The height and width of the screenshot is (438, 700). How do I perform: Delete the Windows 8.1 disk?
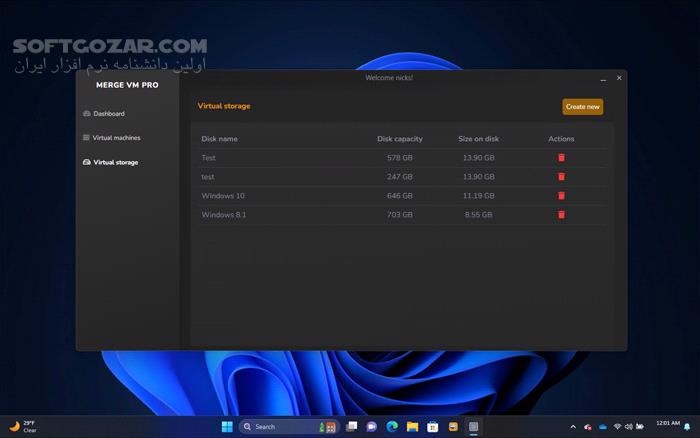point(561,215)
